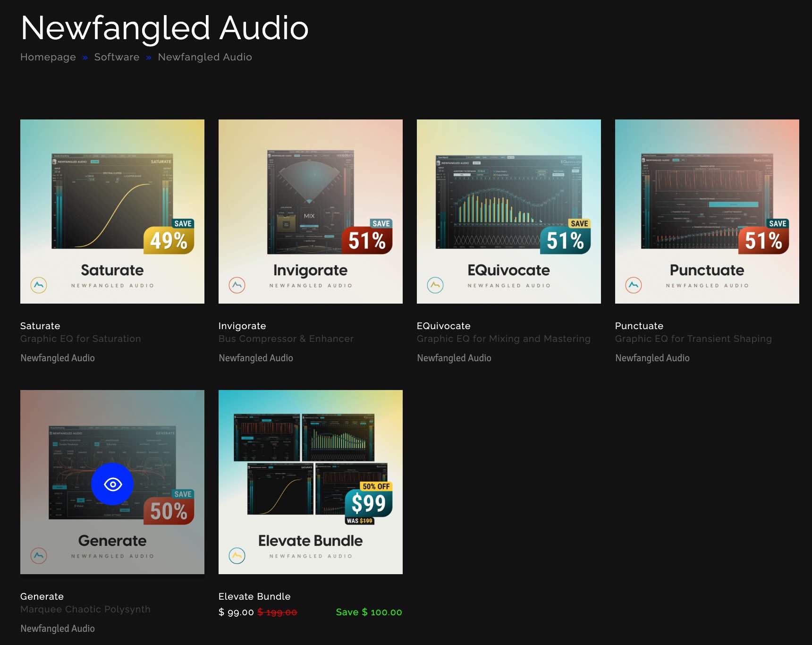The height and width of the screenshot is (645, 812).
Task: Open the Elevate Bundle product title
Action: [254, 596]
